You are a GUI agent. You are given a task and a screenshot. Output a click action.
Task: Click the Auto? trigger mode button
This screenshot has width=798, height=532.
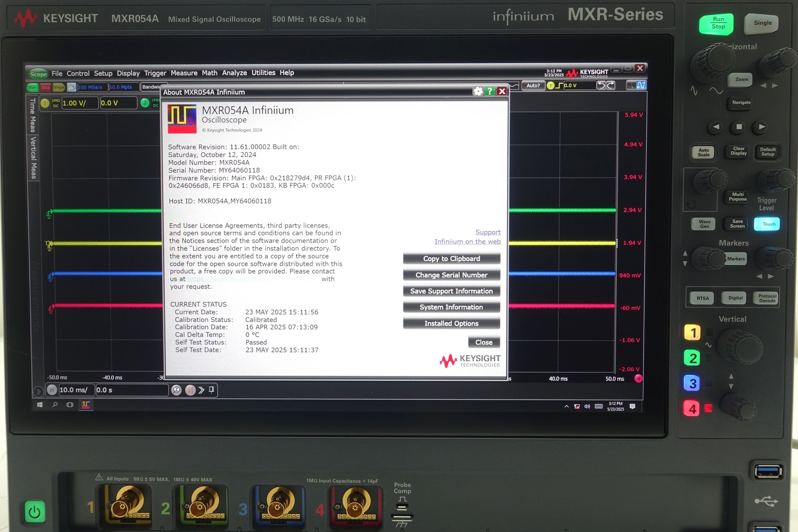[533, 86]
